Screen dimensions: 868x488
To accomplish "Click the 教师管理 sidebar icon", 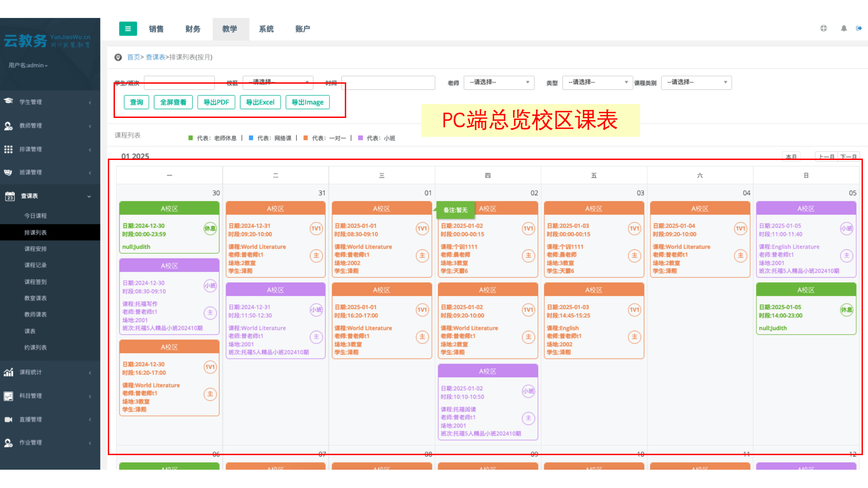I will (8, 126).
